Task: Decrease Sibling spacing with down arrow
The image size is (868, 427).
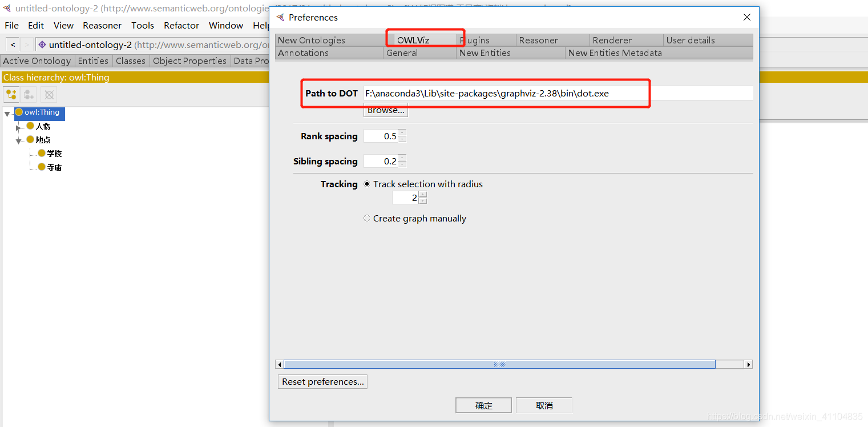Action: click(x=402, y=164)
